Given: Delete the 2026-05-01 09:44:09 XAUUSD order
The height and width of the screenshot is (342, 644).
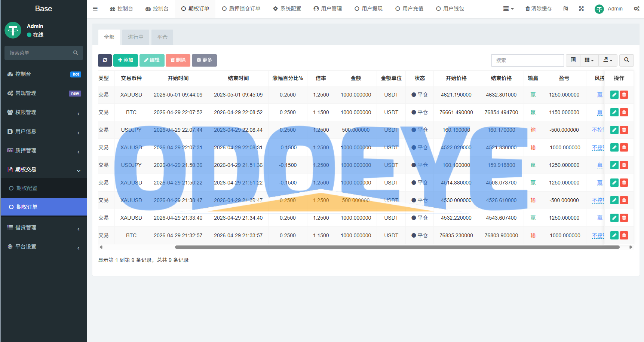Looking at the screenshot, I should tap(624, 95).
